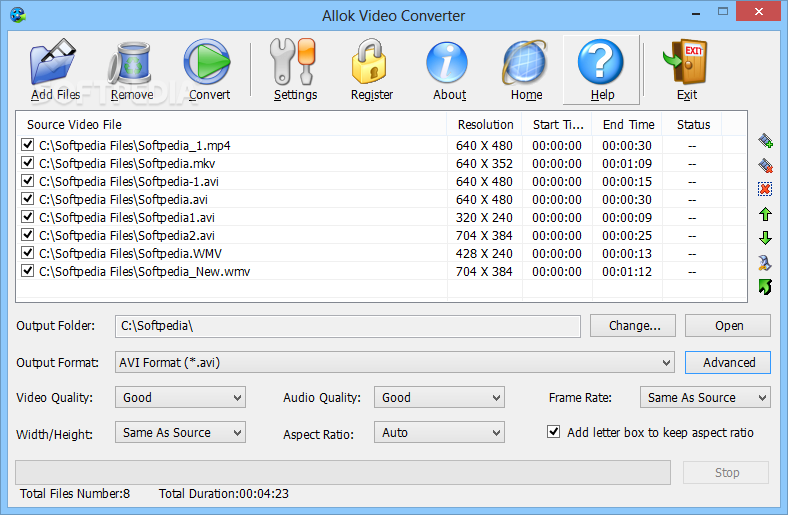Open the Width/Height dropdown
Image resolution: width=788 pixels, height=515 pixels.
pyautogui.click(x=180, y=433)
